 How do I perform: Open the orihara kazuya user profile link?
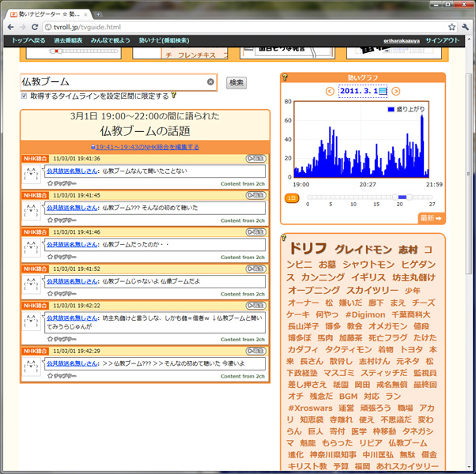pyautogui.click(x=402, y=40)
